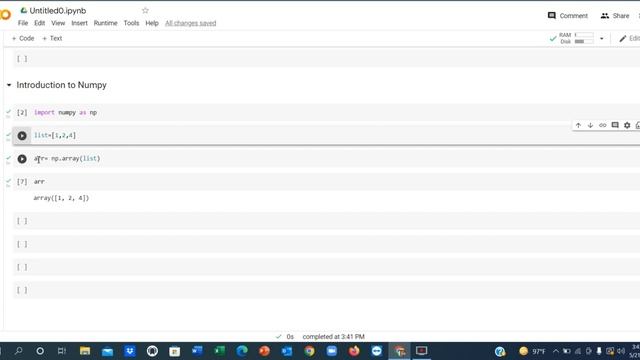Collapse the Introduction to Numpy section
The image size is (640, 360).
[x=9, y=85]
